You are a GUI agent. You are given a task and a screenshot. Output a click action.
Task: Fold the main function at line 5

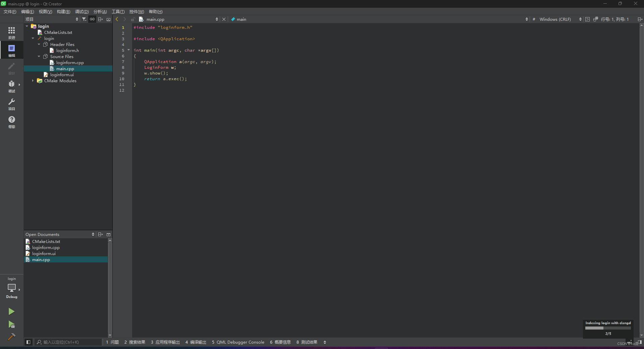point(128,50)
